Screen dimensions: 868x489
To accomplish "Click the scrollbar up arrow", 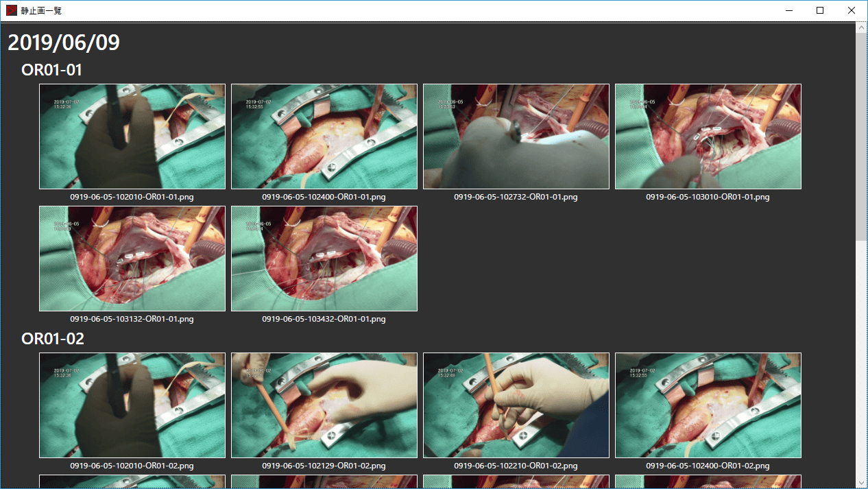I will tap(861, 27).
